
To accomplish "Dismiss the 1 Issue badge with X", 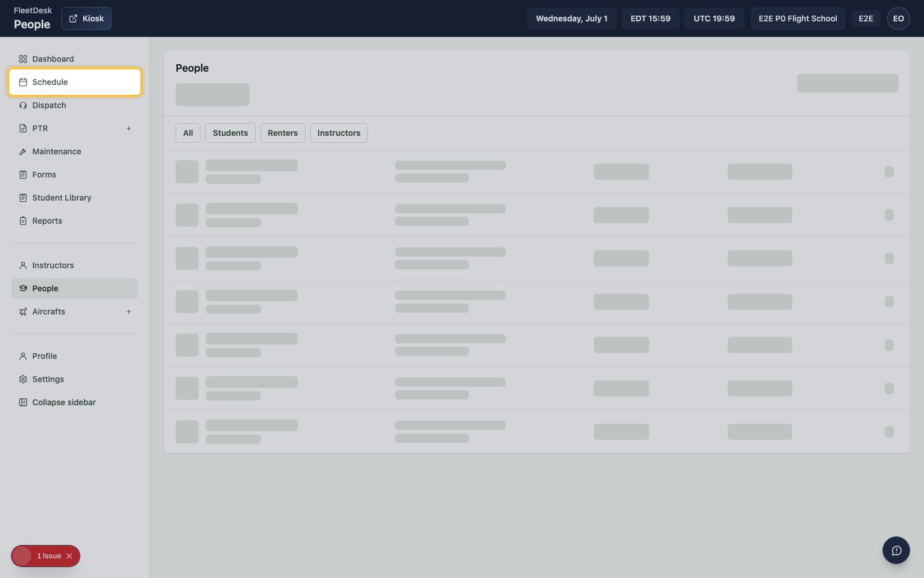I will point(69,556).
